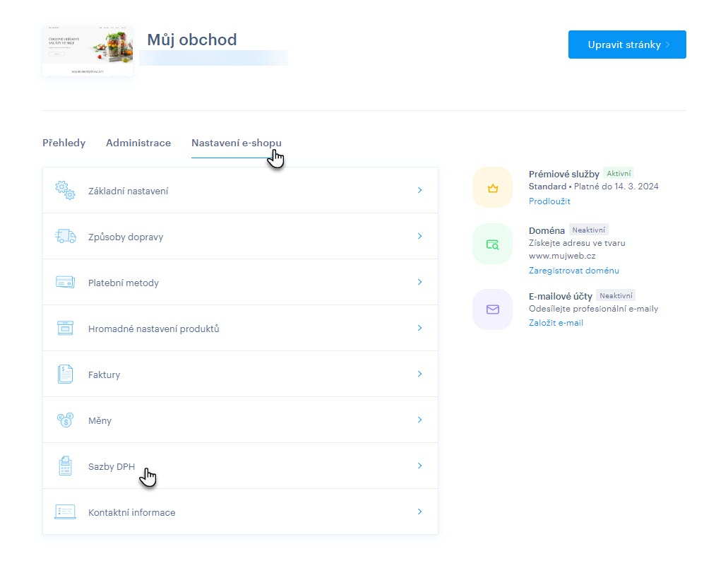
Task: Click the credit card icon for Platební metody
Action: pyautogui.click(x=65, y=282)
